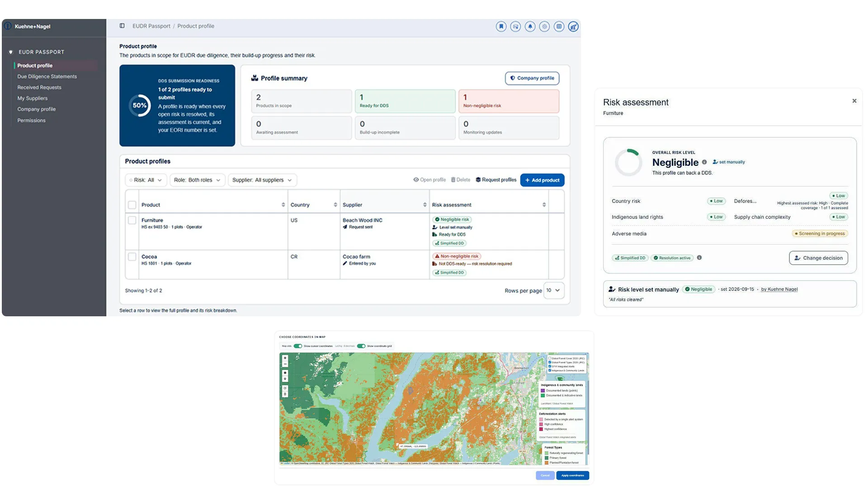868x488 pixels.
Task: Click the EUDR Passport breadcrumb link
Action: pyautogui.click(x=151, y=26)
